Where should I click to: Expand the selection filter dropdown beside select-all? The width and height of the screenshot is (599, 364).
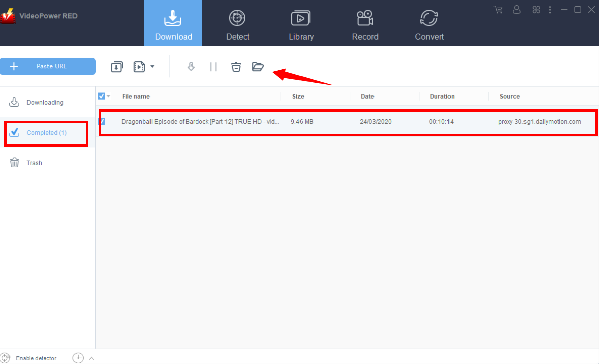[108, 96]
